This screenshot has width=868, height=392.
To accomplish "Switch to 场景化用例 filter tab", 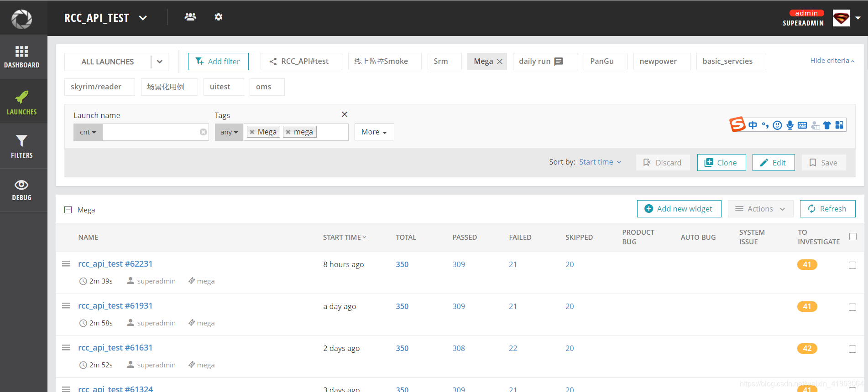I will 169,87.
